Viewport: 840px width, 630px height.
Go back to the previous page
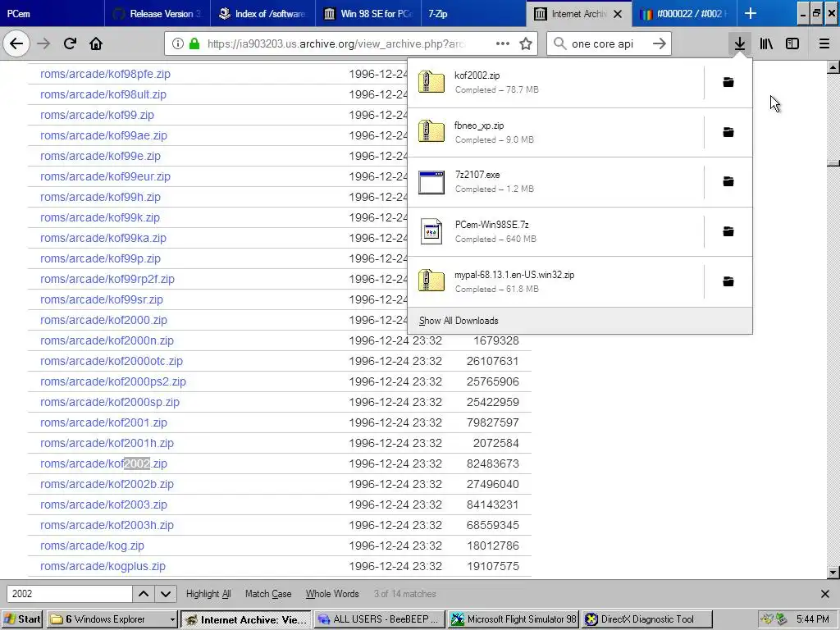16,43
